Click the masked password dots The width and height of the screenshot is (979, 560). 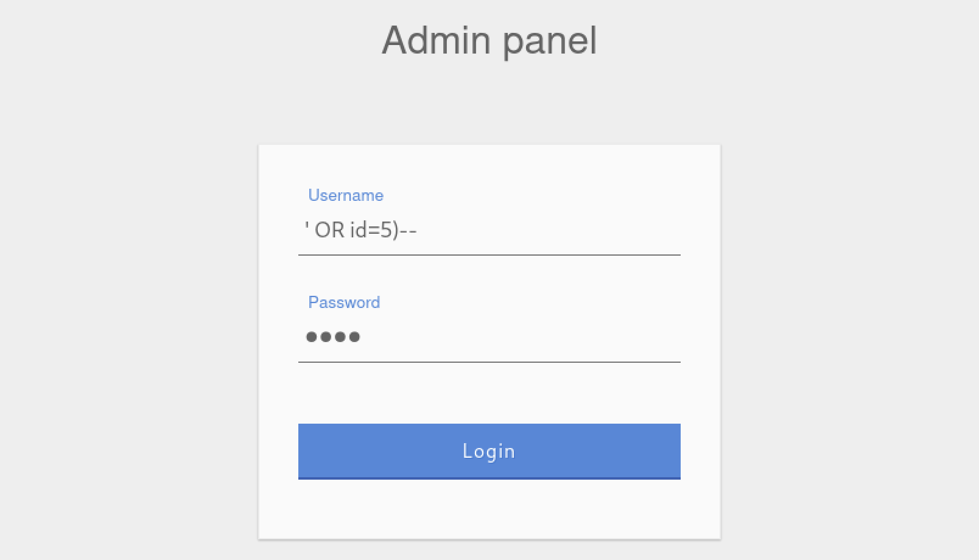[x=333, y=337]
